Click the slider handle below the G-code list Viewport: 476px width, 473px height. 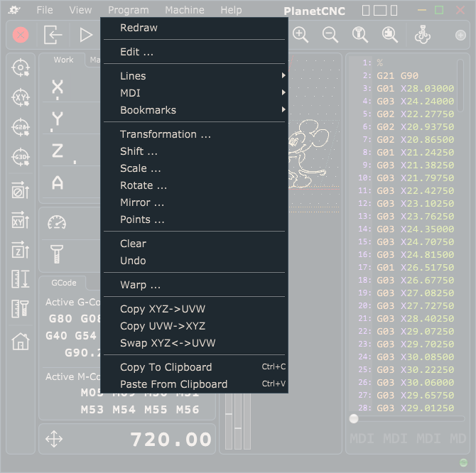[x=354, y=419]
